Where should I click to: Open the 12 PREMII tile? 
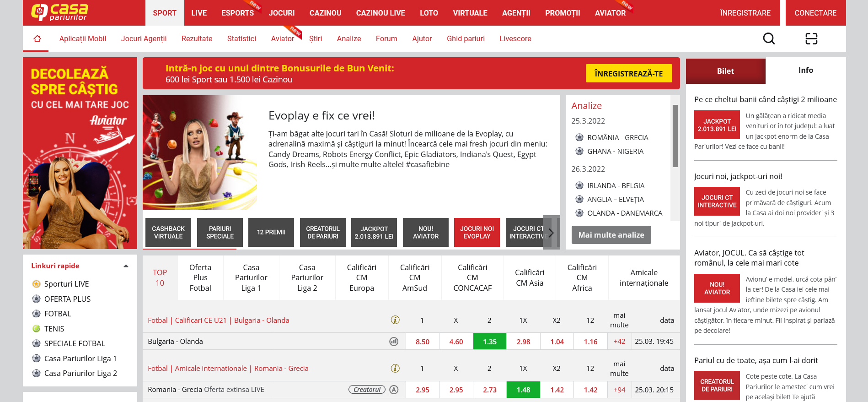(x=271, y=233)
